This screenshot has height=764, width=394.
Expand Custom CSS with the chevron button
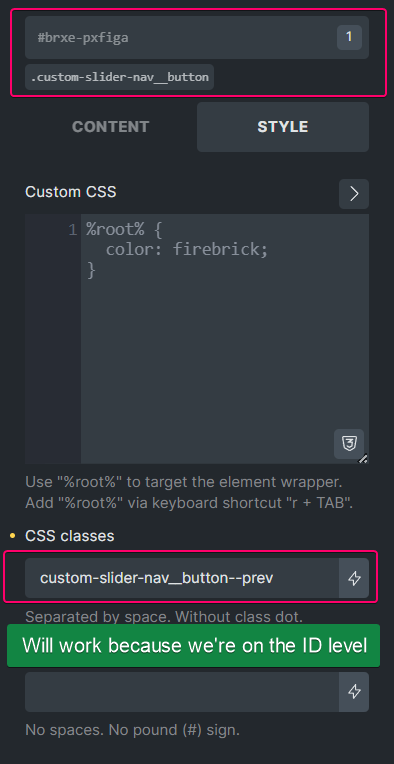(354, 193)
